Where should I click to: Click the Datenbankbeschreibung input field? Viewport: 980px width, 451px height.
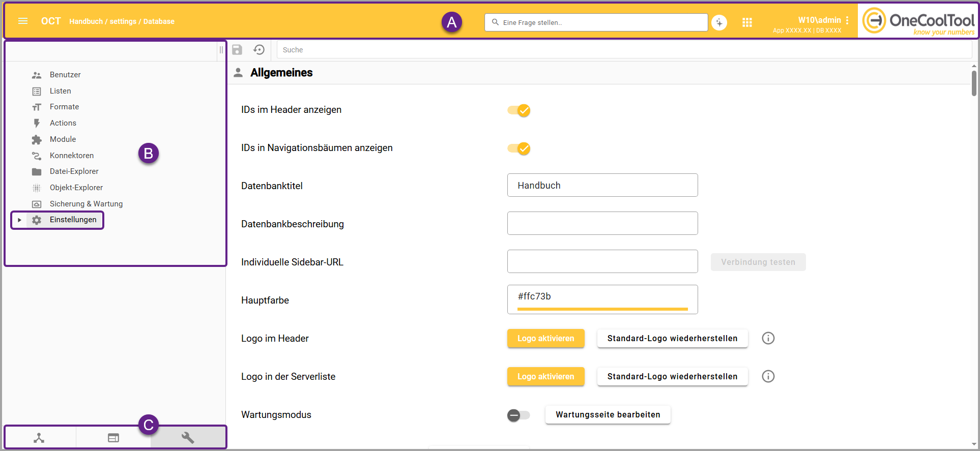point(602,223)
